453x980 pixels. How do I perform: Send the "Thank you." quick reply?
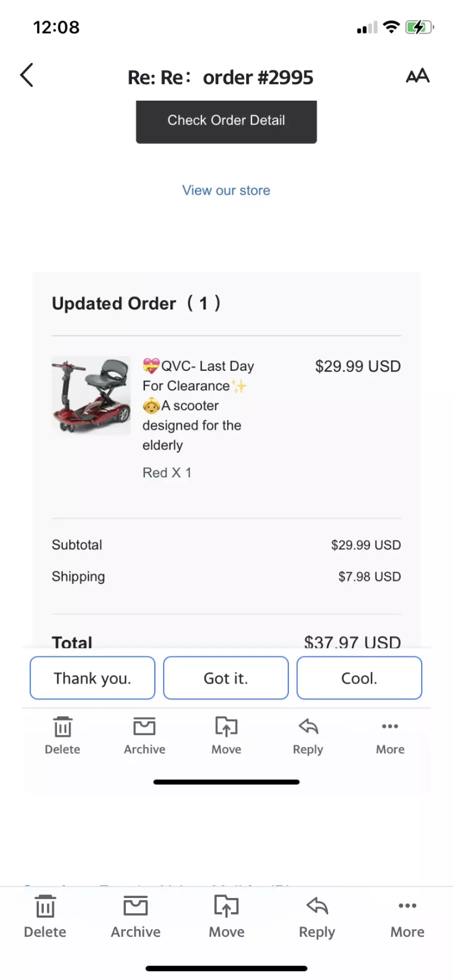93,678
